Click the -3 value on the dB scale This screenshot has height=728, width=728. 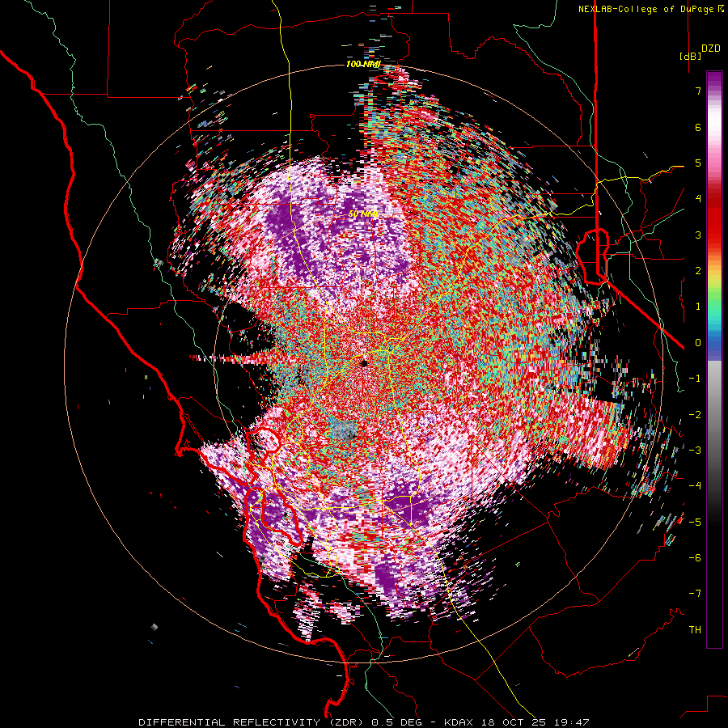click(695, 451)
